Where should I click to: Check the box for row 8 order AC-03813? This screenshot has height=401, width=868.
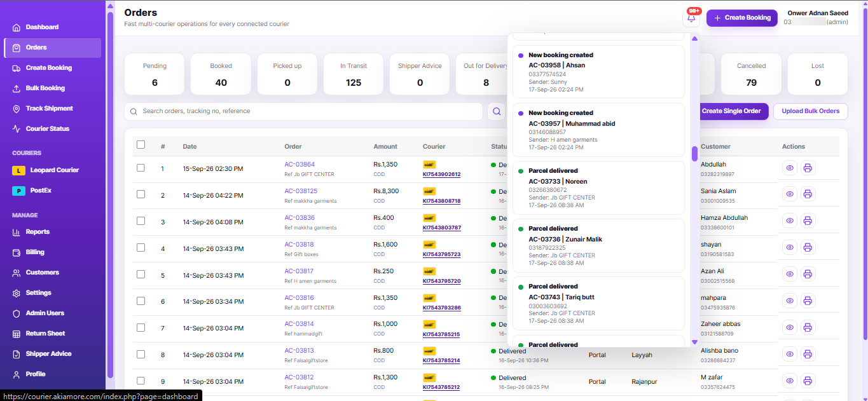(141, 355)
